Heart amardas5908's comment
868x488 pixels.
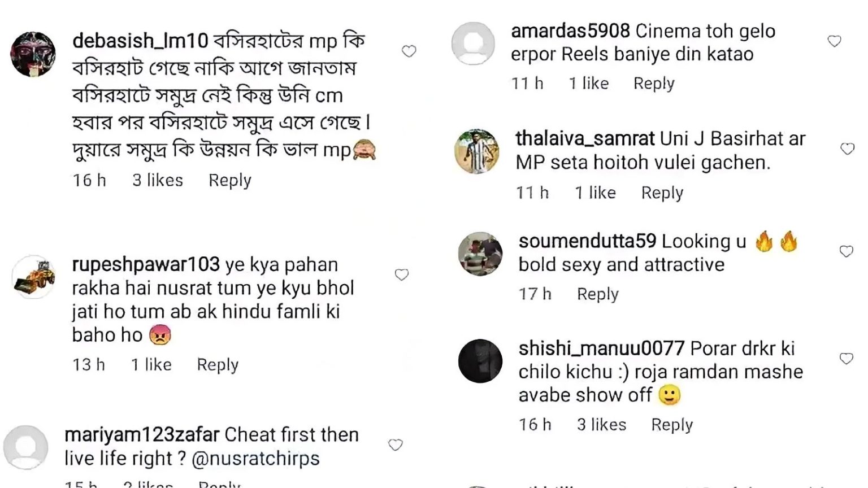pyautogui.click(x=834, y=41)
